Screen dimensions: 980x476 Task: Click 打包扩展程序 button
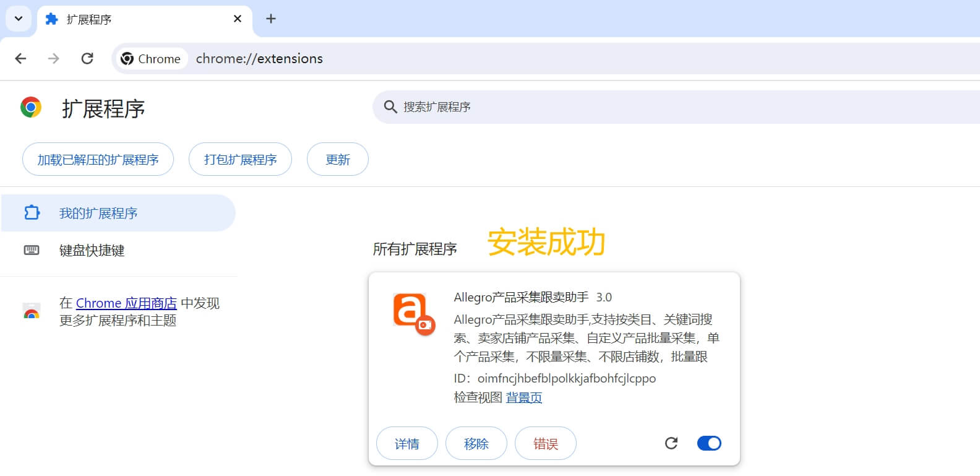coord(240,160)
